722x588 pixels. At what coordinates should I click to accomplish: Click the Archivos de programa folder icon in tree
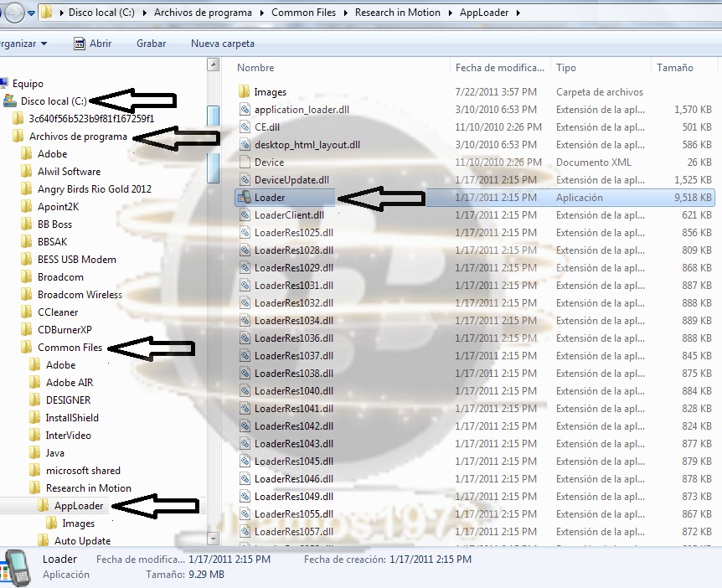(18, 137)
